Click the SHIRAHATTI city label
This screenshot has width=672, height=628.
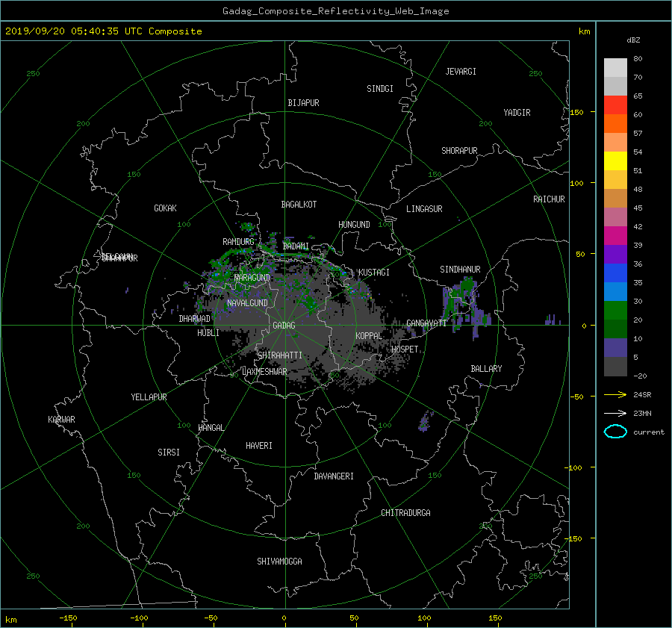[280, 355]
